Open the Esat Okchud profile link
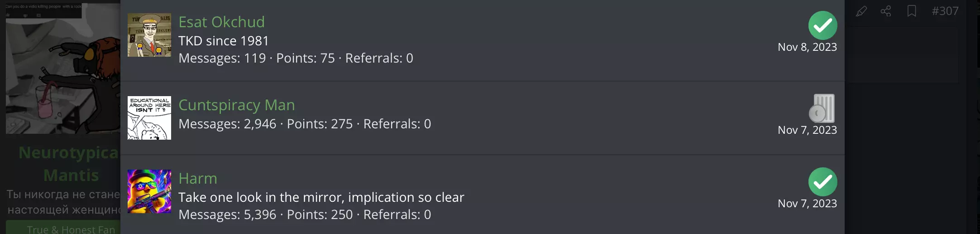This screenshot has width=980, height=234. [x=221, y=22]
